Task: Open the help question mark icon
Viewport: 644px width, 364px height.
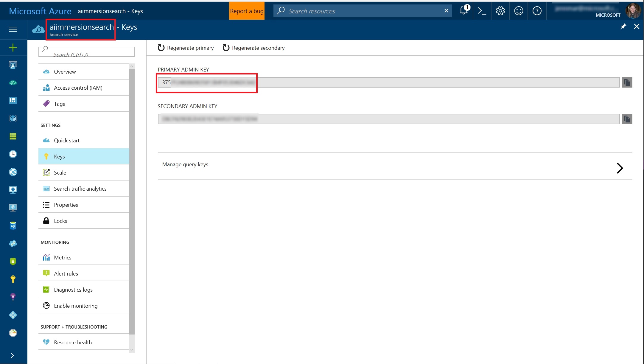Action: click(x=537, y=11)
